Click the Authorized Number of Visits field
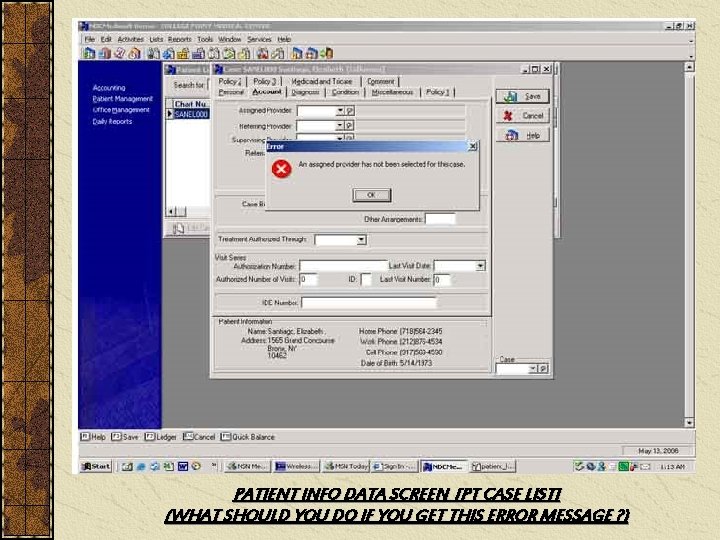 308,279
